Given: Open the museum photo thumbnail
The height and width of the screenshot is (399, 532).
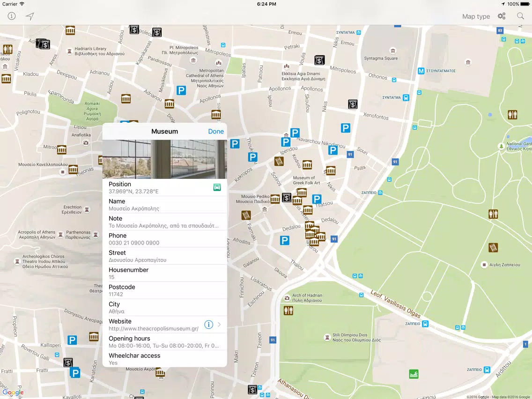Looking at the screenshot, I should [164, 159].
